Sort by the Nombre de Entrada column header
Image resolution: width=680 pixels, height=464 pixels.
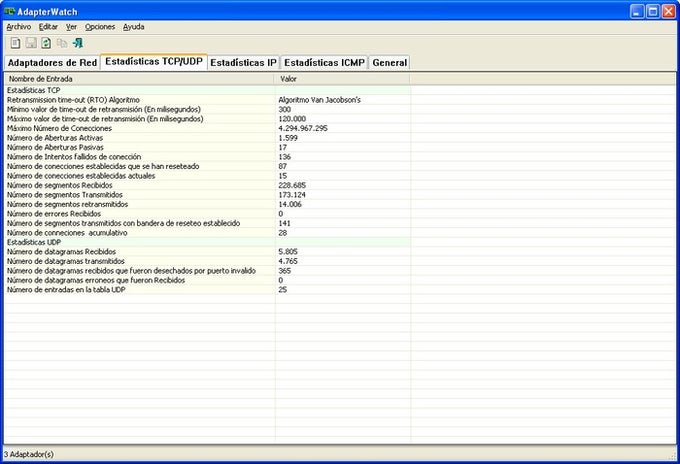pyautogui.click(x=140, y=79)
